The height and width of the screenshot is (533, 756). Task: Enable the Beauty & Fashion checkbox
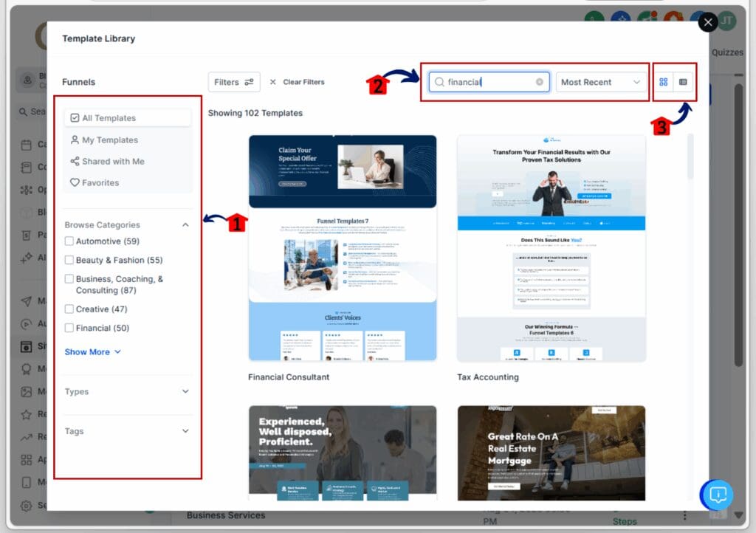click(x=69, y=260)
